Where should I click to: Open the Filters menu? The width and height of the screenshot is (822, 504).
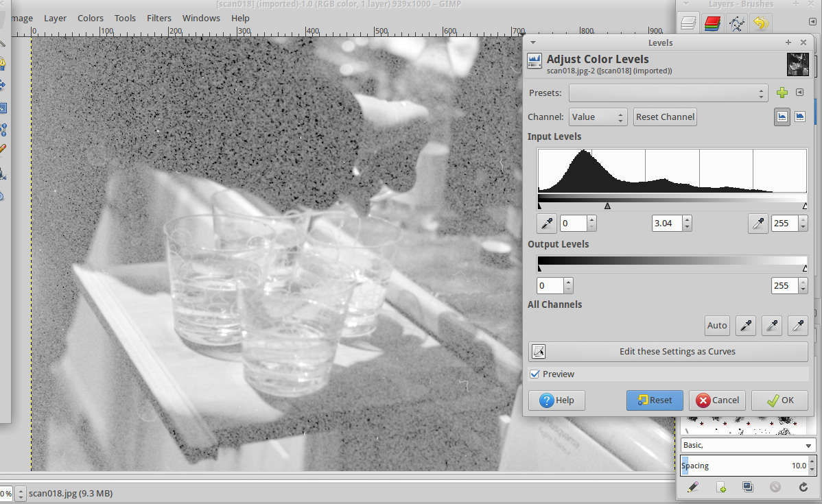158,18
